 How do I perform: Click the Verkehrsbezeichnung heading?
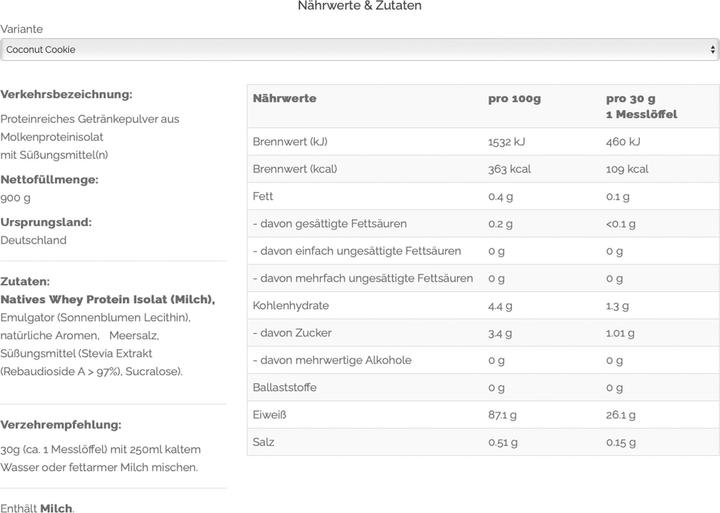66,94
